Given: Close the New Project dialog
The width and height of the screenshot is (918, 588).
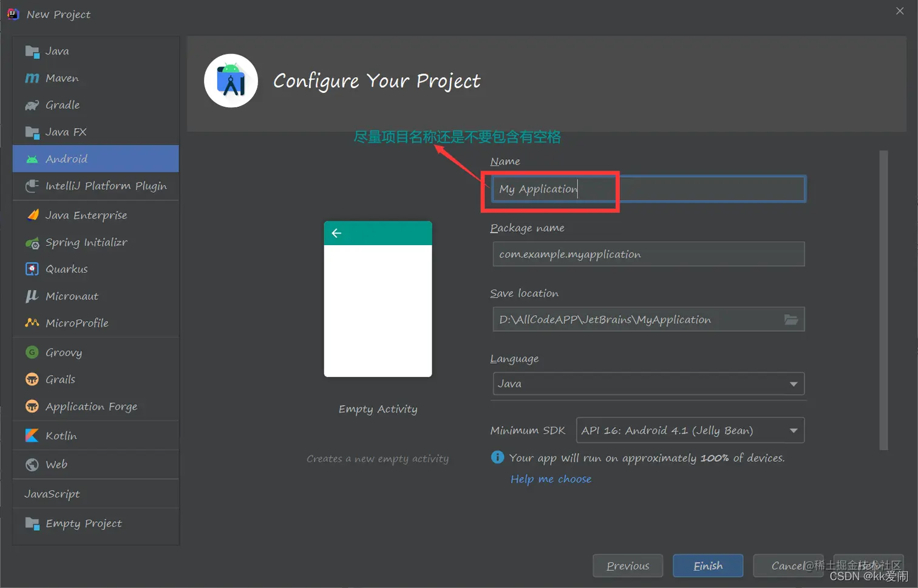Looking at the screenshot, I should point(900,11).
